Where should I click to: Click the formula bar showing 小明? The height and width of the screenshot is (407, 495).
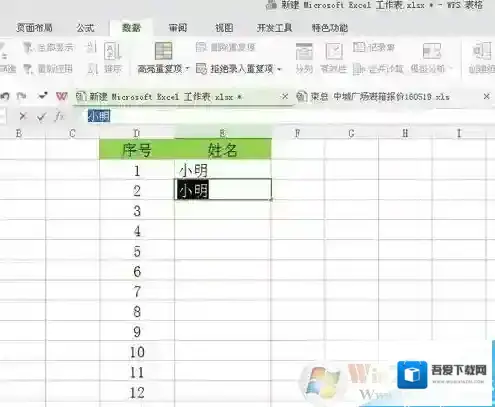click(x=287, y=116)
